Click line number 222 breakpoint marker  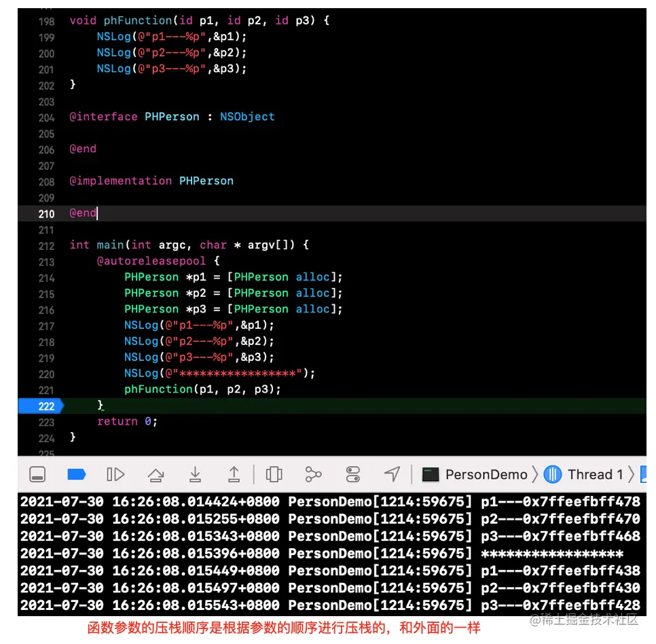(x=41, y=406)
